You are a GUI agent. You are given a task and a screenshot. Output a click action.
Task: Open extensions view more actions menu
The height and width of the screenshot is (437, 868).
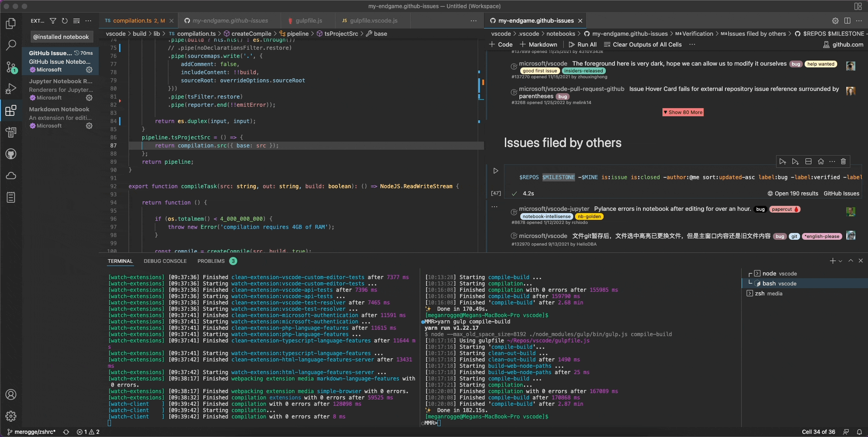point(88,21)
